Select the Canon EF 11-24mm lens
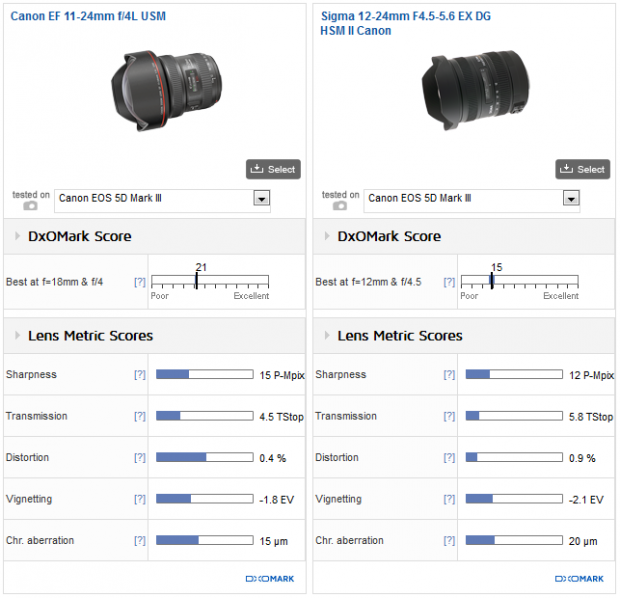Image resolution: width=620 pixels, height=598 pixels. pyautogui.click(x=273, y=169)
